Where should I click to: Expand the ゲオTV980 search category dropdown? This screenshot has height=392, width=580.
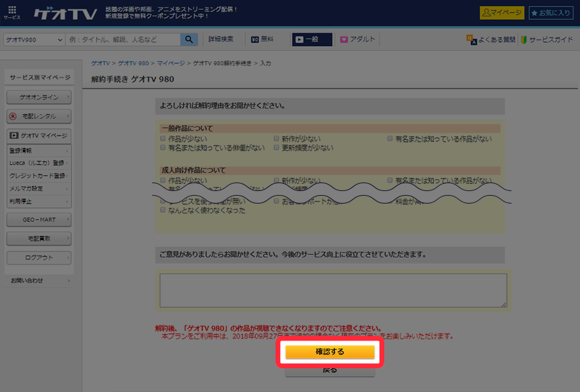[34, 40]
